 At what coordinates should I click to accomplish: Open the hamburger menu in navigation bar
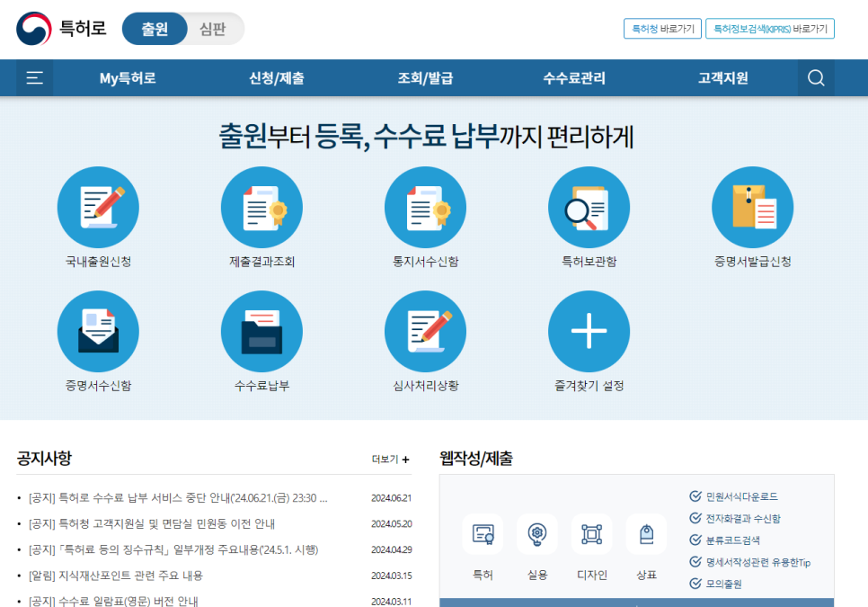(34, 78)
